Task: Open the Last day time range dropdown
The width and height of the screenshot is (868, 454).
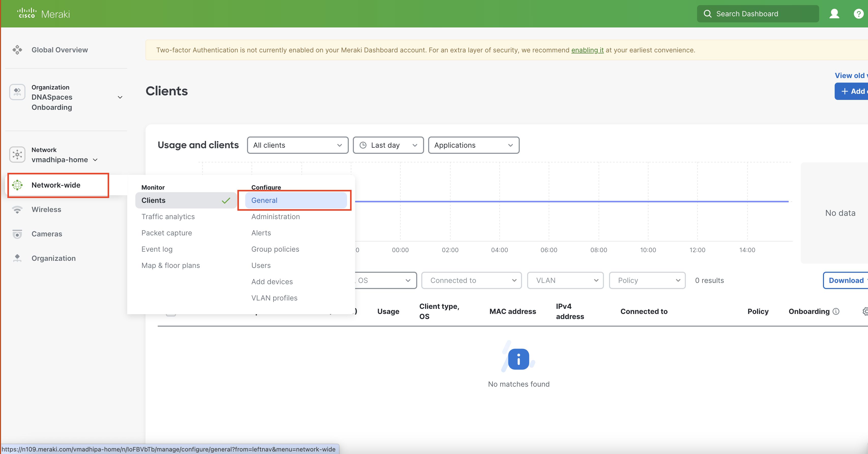Action: tap(388, 145)
